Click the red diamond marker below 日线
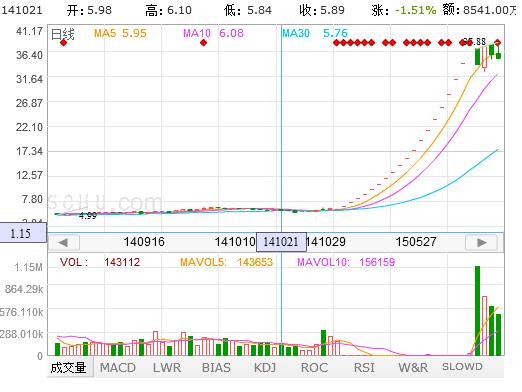The width and height of the screenshot is (522, 392). (x=63, y=43)
